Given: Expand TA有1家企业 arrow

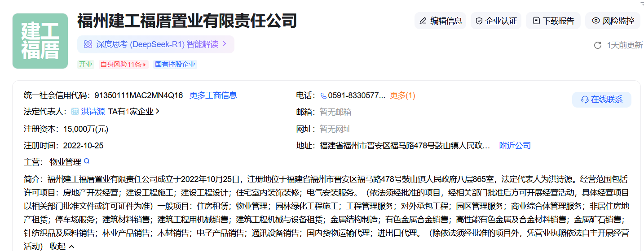Looking at the screenshot, I should tap(158, 112).
